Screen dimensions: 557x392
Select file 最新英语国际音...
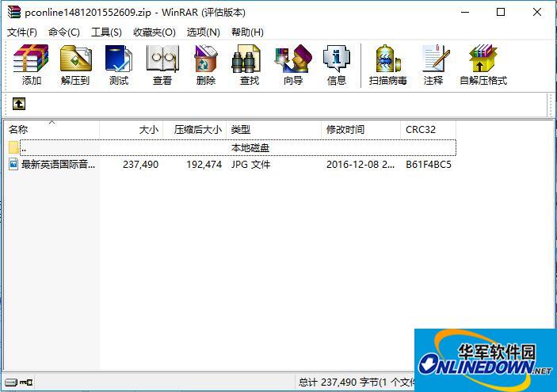(x=59, y=165)
